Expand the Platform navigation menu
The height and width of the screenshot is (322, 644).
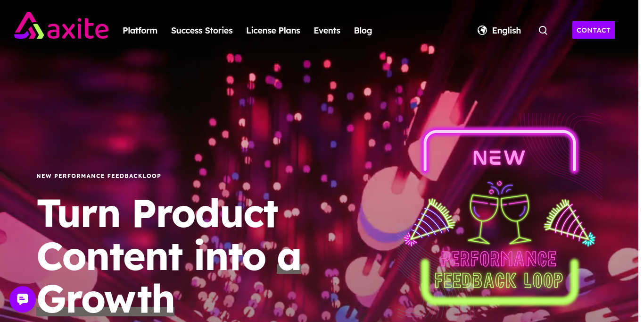click(140, 30)
